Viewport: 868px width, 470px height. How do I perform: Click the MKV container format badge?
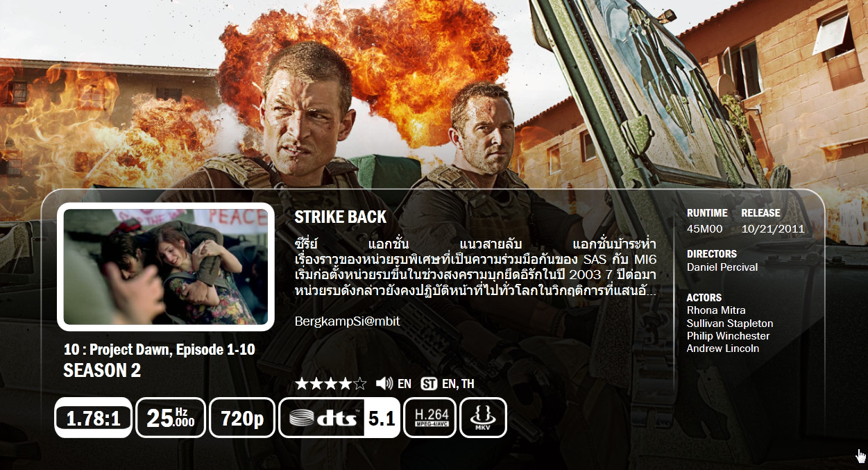(x=483, y=418)
